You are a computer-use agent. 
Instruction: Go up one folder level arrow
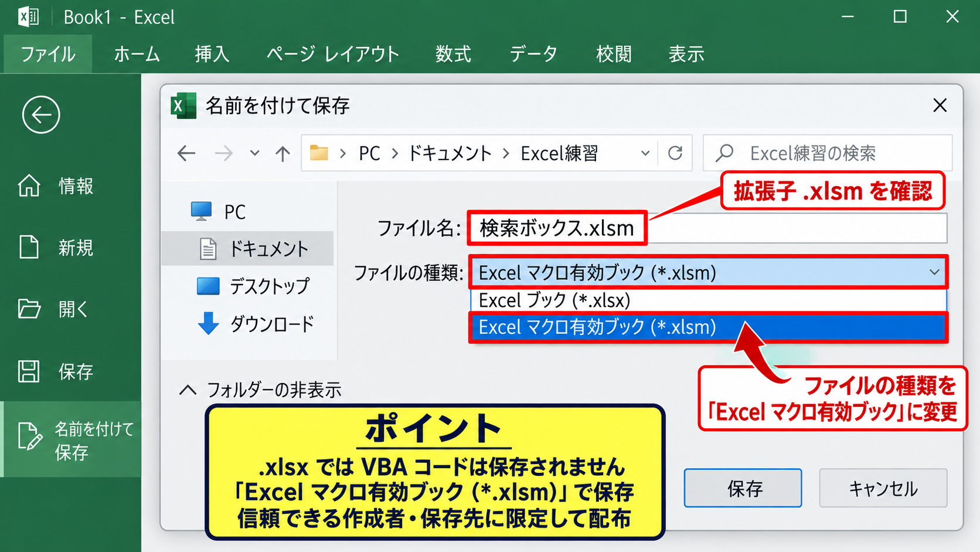point(283,154)
